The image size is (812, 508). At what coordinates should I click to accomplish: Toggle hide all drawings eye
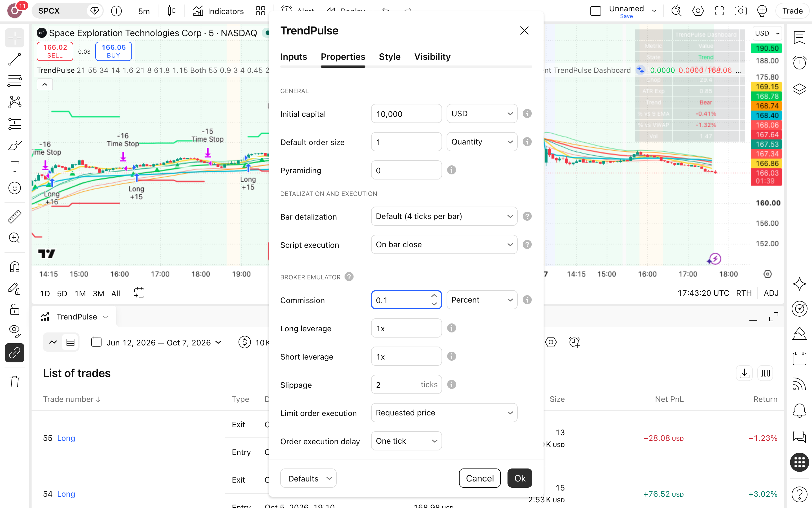point(14,331)
